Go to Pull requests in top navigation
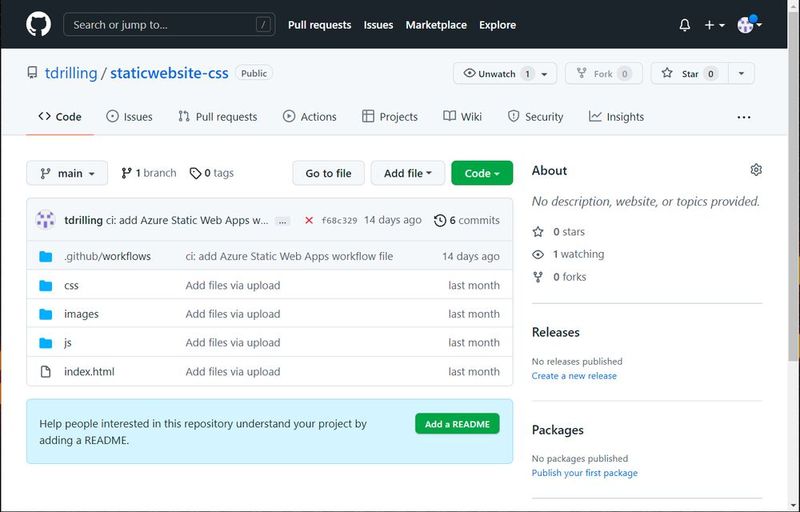Viewport: 800px width, 512px height. pyautogui.click(x=319, y=24)
